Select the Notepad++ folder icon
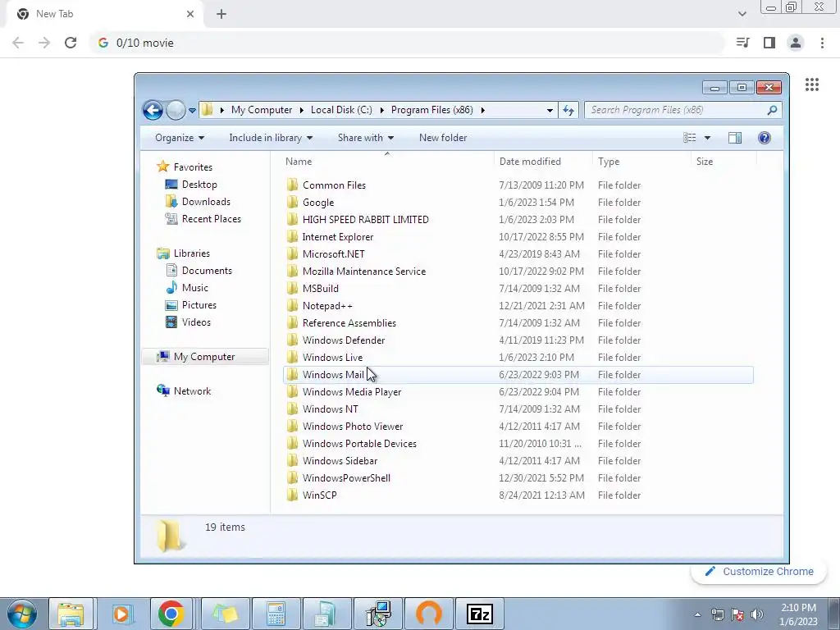The width and height of the screenshot is (840, 630). pos(293,305)
